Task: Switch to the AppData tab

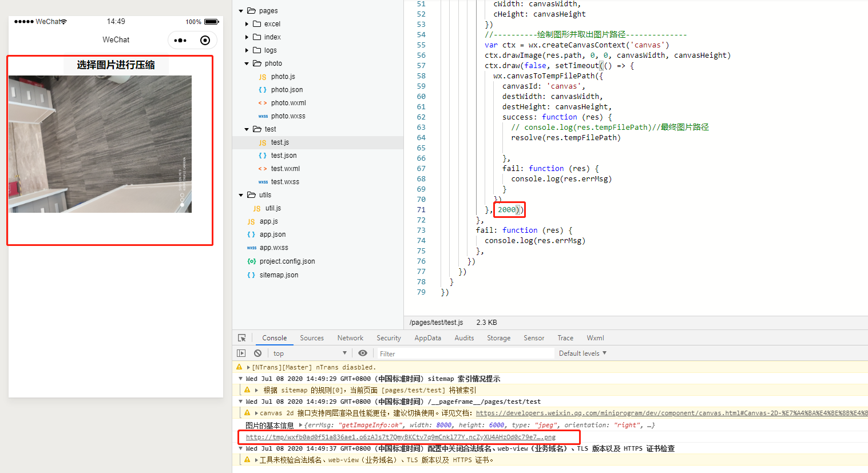Action: (428, 338)
